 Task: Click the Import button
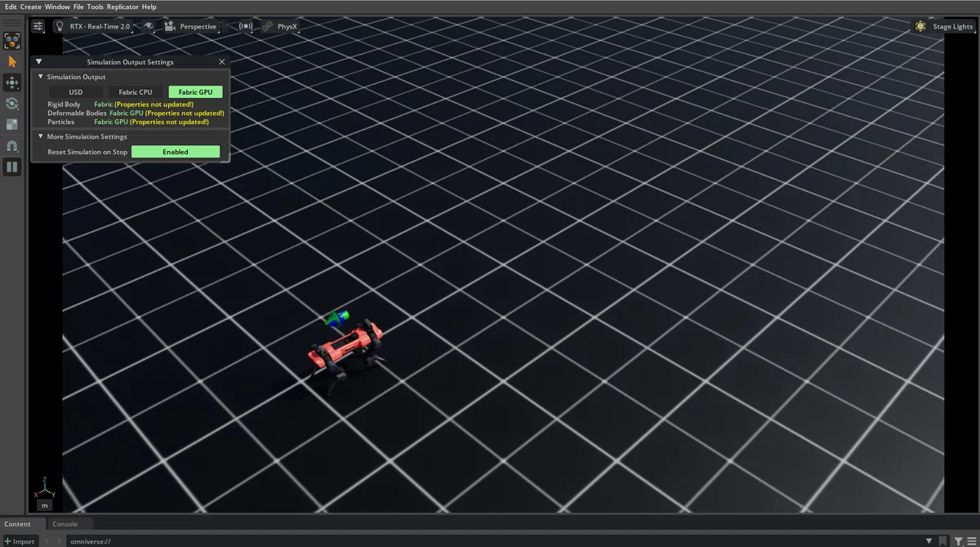pyautogui.click(x=20, y=541)
